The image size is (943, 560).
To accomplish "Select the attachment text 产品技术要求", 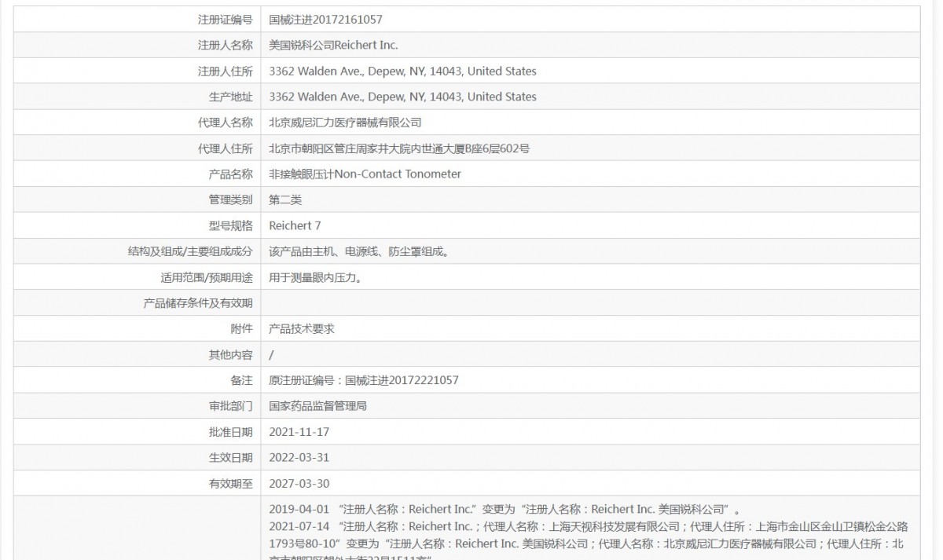I will point(302,329).
